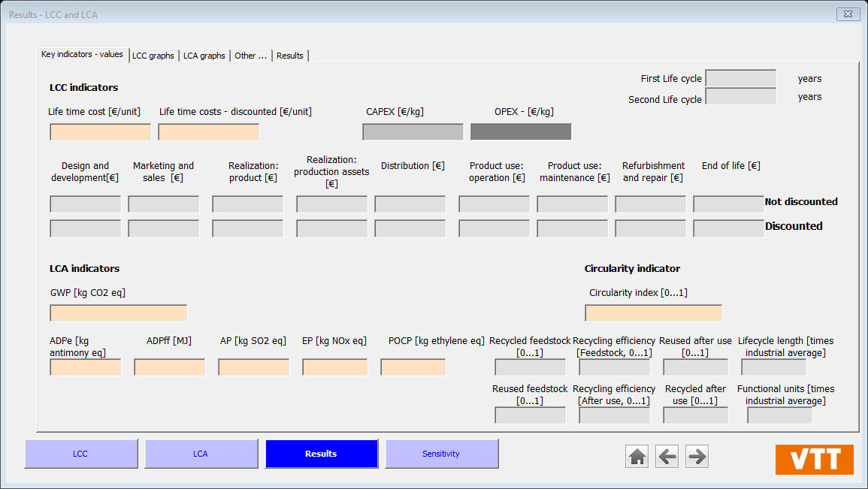
Task: Click the forward arrow navigation icon
Action: coord(697,457)
